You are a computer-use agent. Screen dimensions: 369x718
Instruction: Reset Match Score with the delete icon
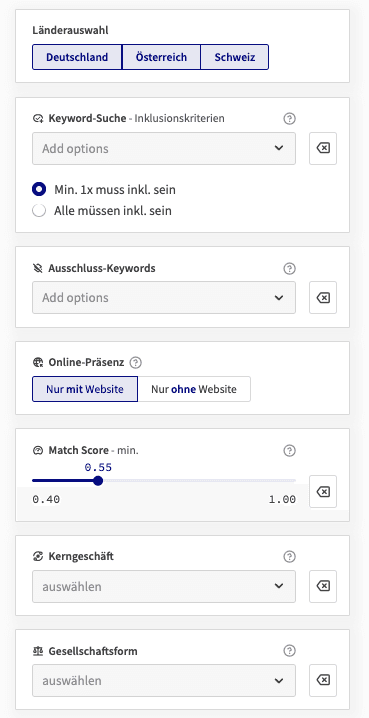[323, 492]
